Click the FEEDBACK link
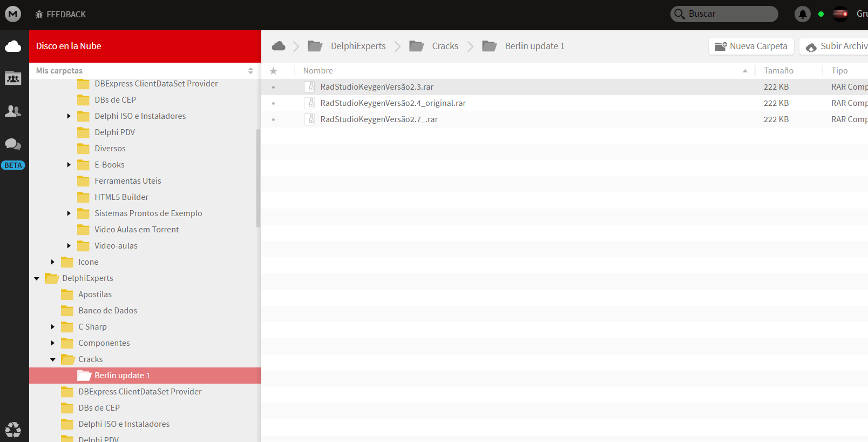This screenshot has height=442, width=868. (66, 15)
